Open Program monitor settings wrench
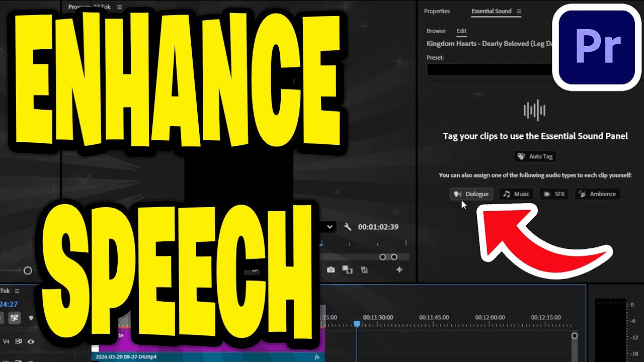This screenshot has height=362, width=644. coord(348,227)
